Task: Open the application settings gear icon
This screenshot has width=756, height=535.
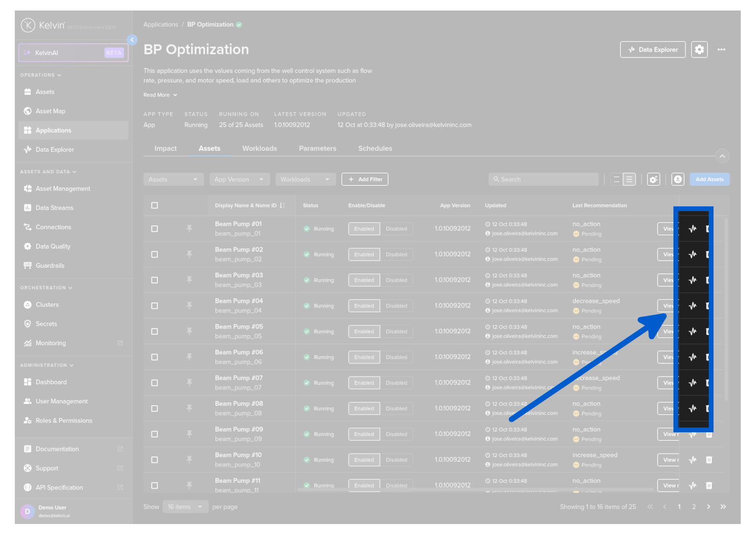Action: coord(699,50)
